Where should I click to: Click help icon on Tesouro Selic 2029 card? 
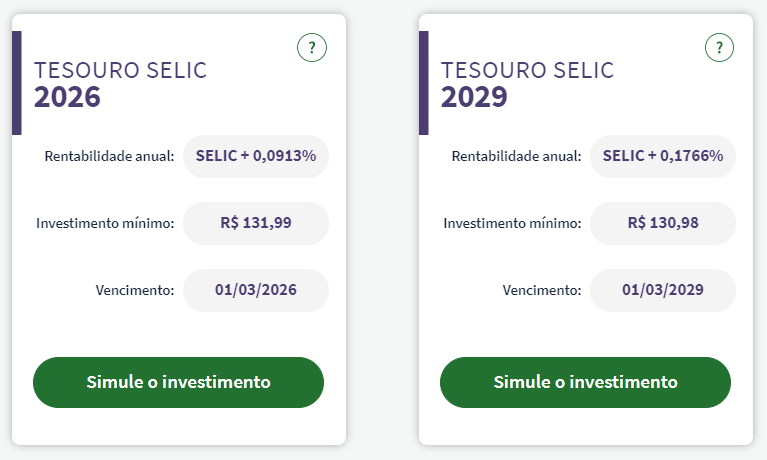point(719,47)
